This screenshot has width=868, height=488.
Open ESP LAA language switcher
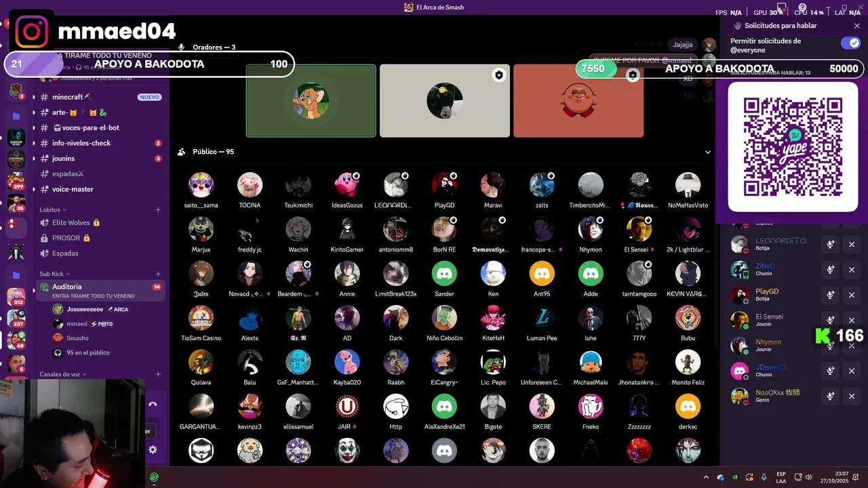click(781, 477)
